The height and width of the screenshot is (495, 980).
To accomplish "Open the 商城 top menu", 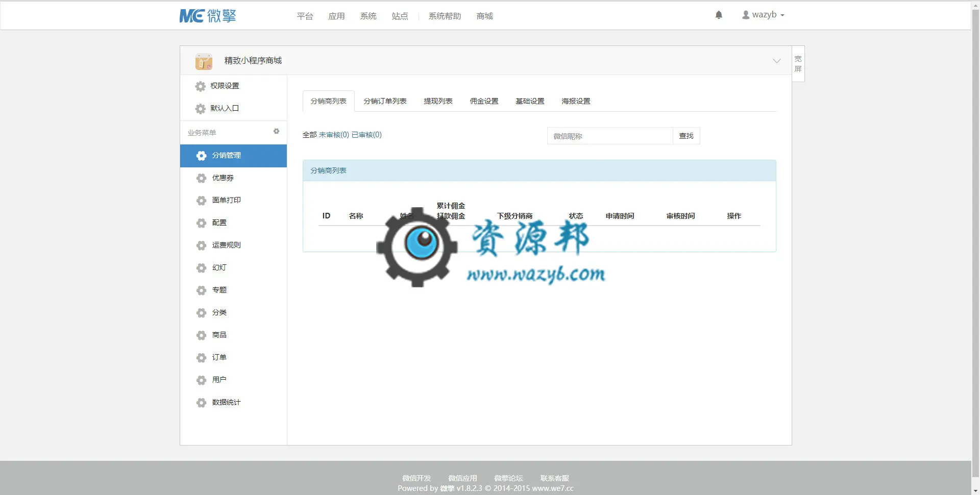I will tap(484, 16).
